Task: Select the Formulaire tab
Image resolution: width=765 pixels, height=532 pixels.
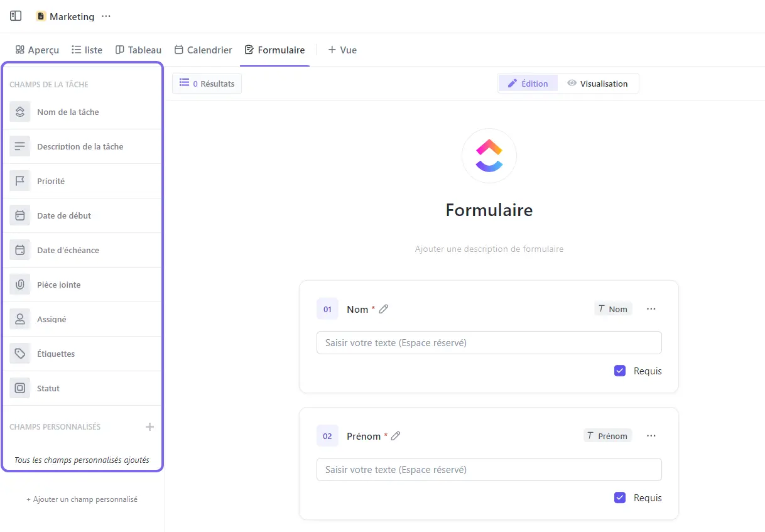Action: click(274, 50)
